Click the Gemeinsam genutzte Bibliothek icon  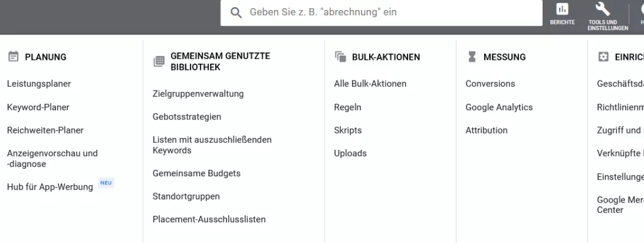coord(159,61)
